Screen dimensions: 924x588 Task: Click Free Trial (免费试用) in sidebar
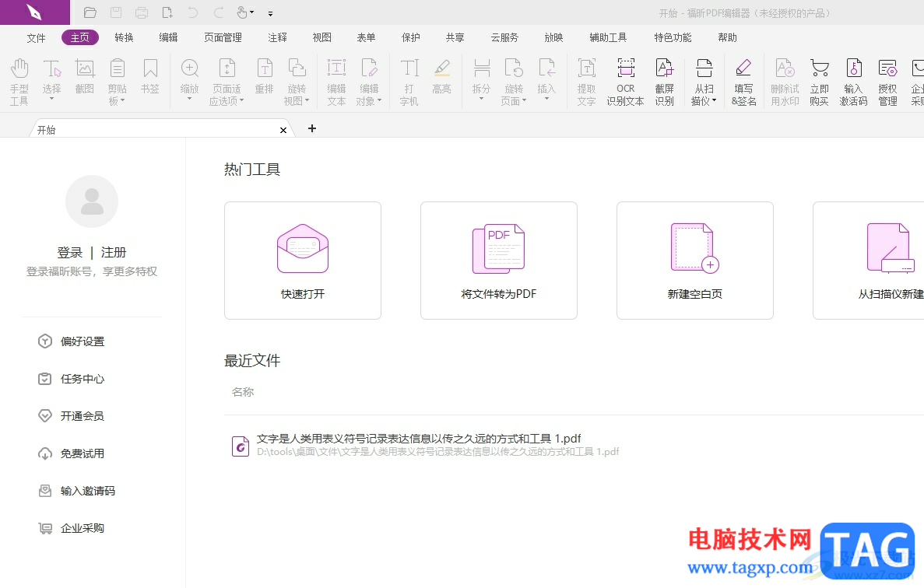click(72, 453)
